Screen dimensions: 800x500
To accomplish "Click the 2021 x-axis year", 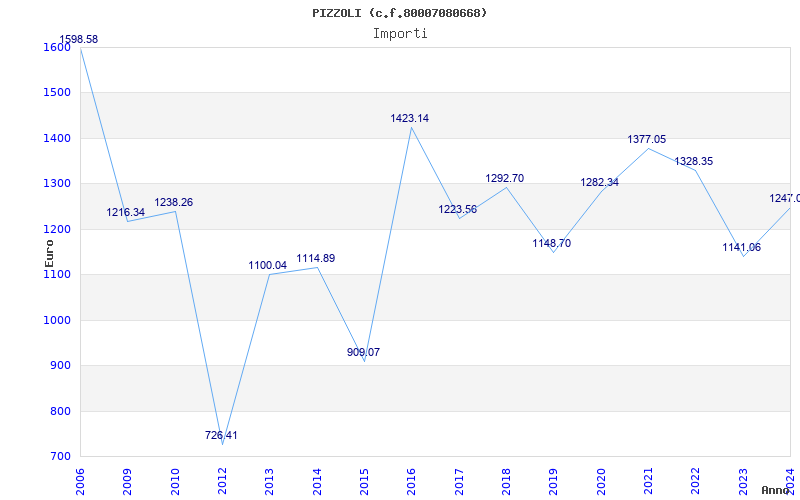I will pos(648,481).
